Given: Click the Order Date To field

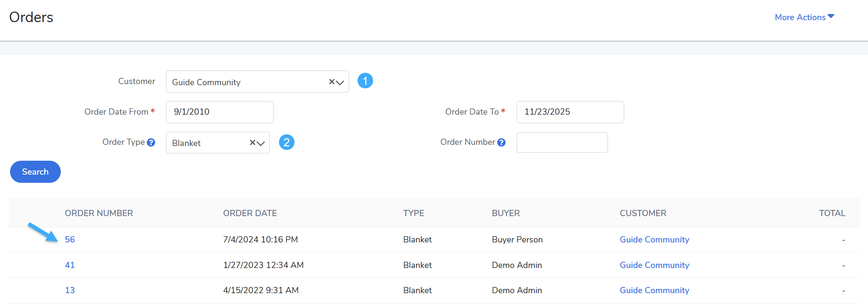Looking at the screenshot, I should tap(570, 112).
